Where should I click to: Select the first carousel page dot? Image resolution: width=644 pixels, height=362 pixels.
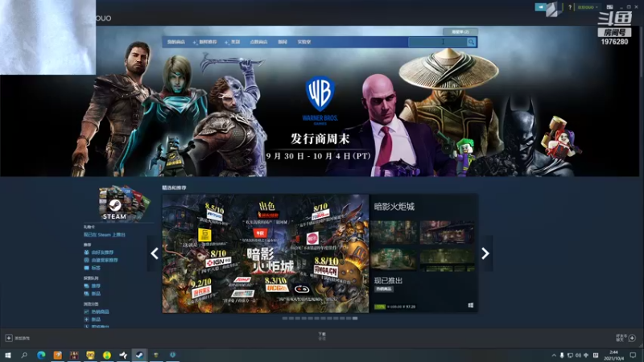click(285, 318)
